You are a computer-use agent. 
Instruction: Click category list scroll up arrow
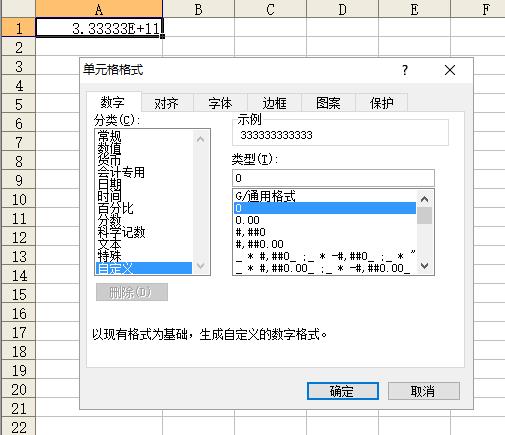[201, 139]
